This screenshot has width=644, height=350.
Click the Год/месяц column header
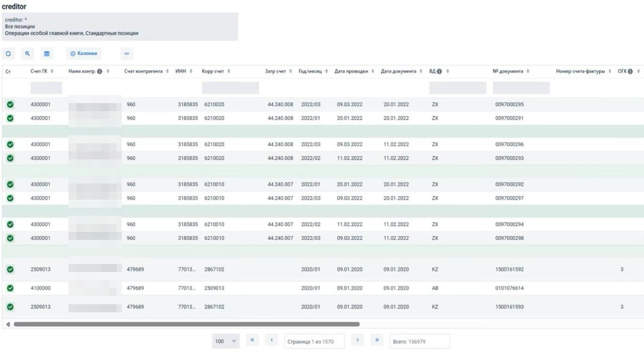310,71
